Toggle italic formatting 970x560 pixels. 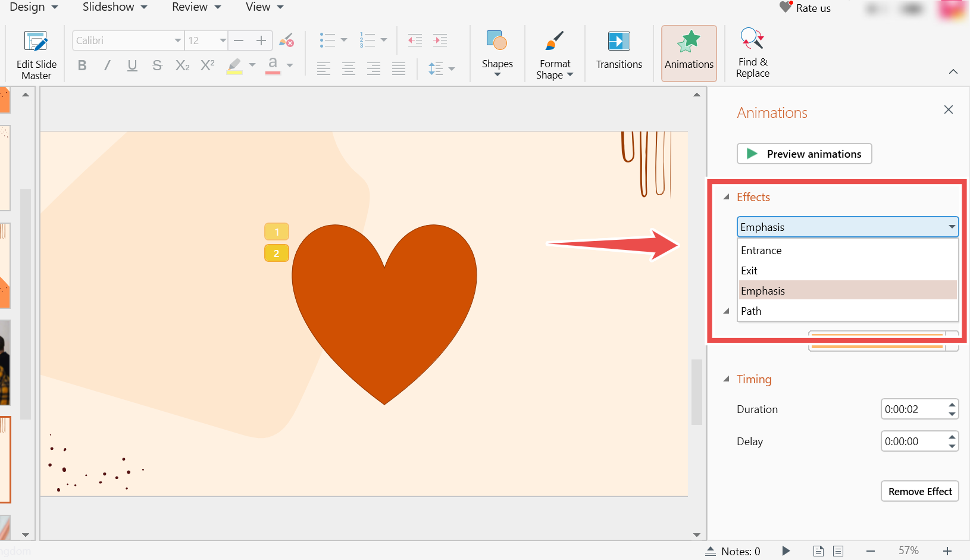[x=107, y=65]
